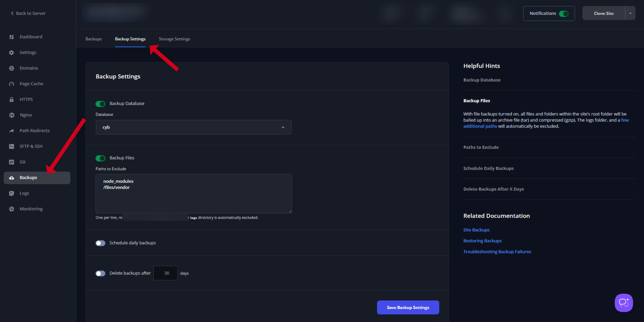Viewport: 644px width, 322px height.
Task: Open the Database dropdown showing cyb
Action: (x=193, y=127)
